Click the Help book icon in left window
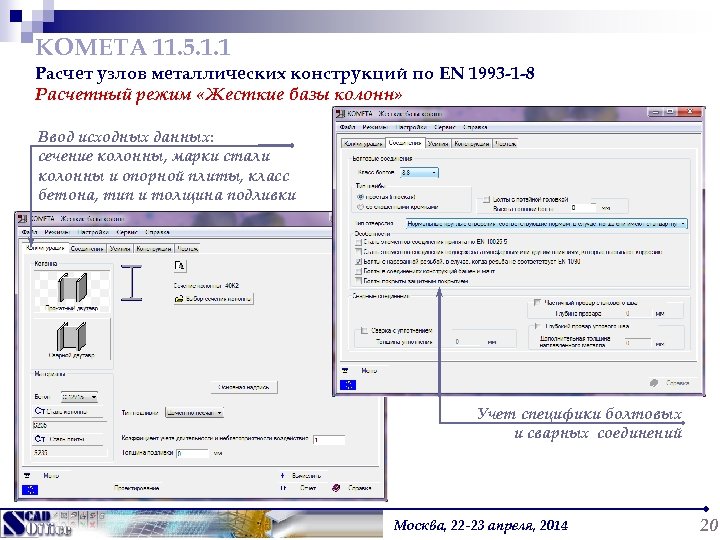This screenshot has width=720, height=540. 336,488
